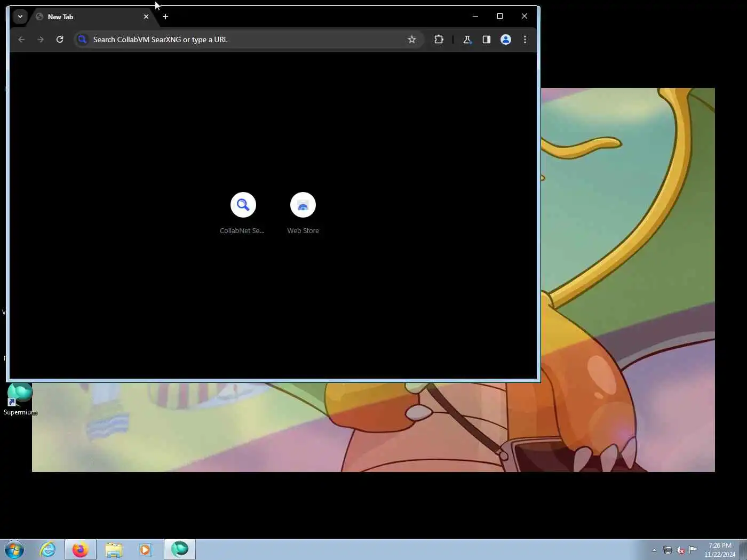Go back to previous page
Image resolution: width=747 pixels, height=560 pixels.
coord(21,39)
